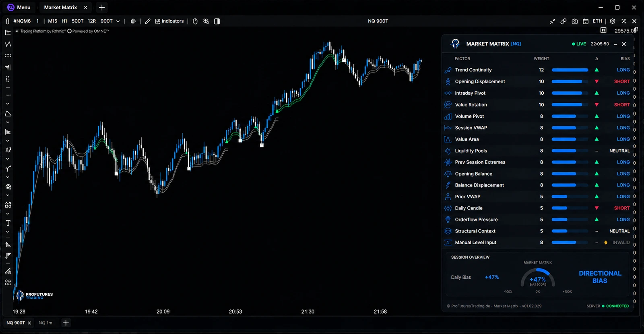Viewport: 644px width, 334px height.
Task: Click the +47% bias score gauge
Action: coord(538,278)
